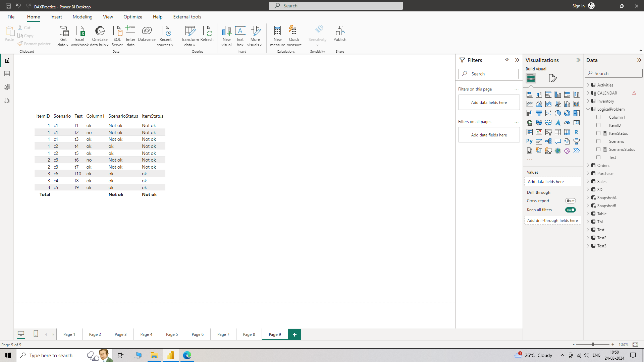The image size is (644, 362).
Task: Collapse the Visualizations pane
Action: 578,60
